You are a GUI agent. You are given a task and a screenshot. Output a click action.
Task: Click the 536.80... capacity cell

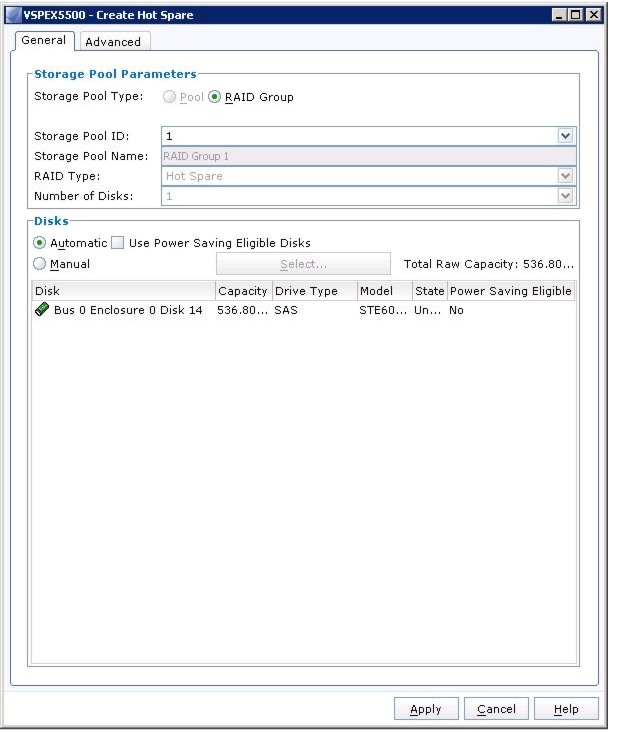[243, 310]
